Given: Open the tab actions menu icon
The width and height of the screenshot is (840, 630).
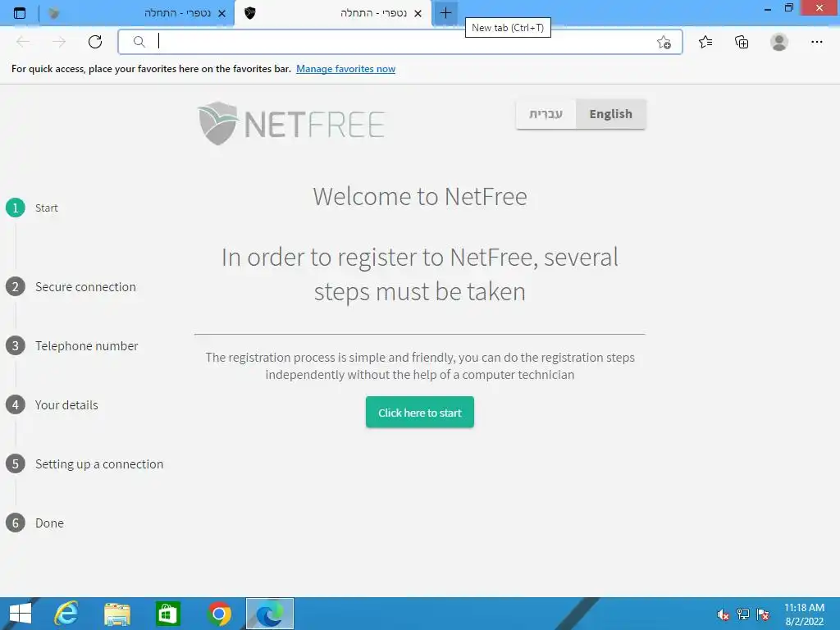Looking at the screenshot, I should 20,13.
